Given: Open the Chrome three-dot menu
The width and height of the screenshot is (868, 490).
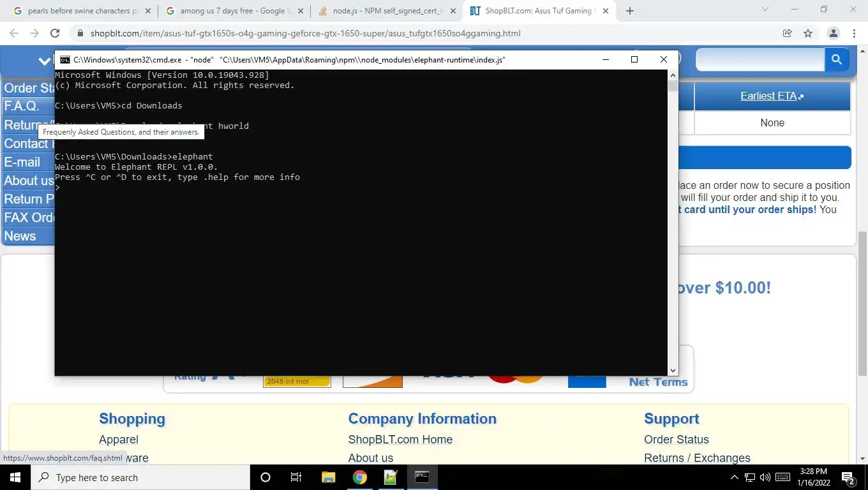Looking at the screenshot, I should 854,33.
